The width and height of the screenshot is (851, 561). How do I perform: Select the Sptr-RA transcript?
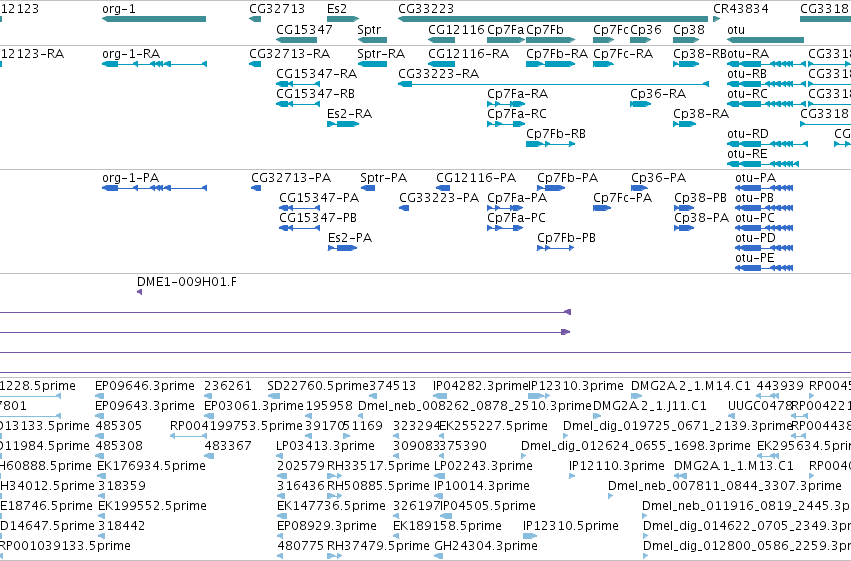coord(372,64)
